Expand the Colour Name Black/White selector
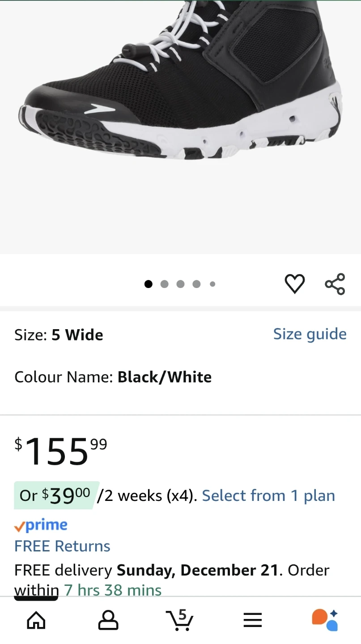 coord(113,377)
